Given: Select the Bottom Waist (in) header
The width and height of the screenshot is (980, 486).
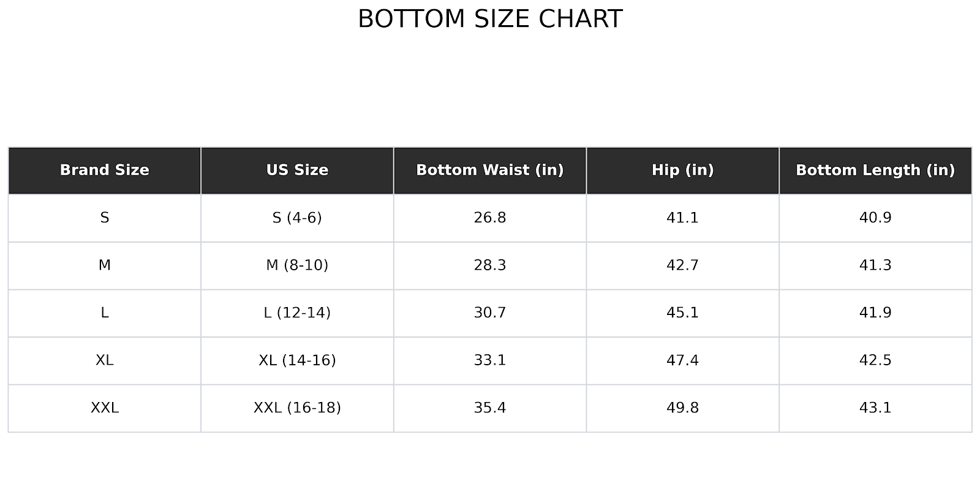Looking at the screenshot, I should pos(490,170).
